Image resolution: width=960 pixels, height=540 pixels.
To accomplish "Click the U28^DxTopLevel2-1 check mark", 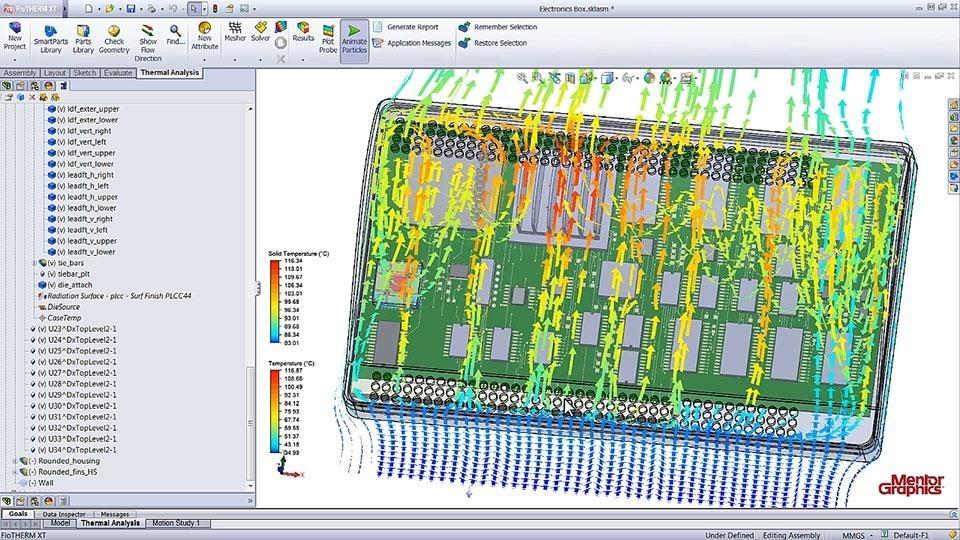I will 33,384.
